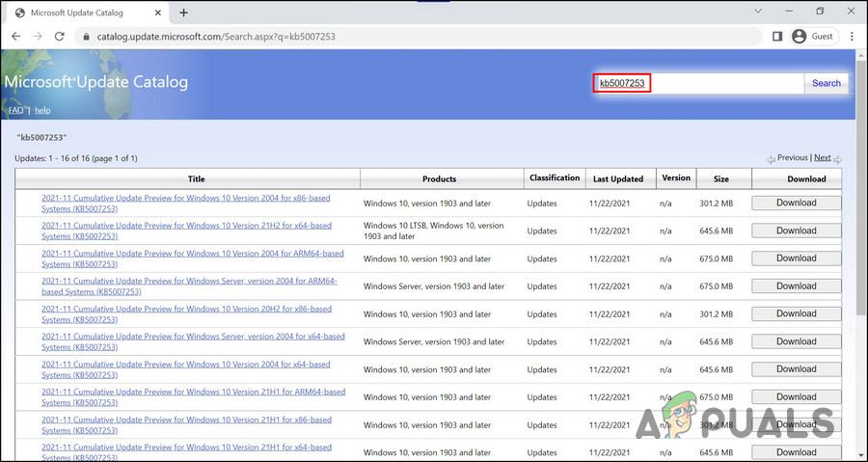The height and width of the screenshot is (462, 868).
Task: Click the Next page link
Action: 822,157
